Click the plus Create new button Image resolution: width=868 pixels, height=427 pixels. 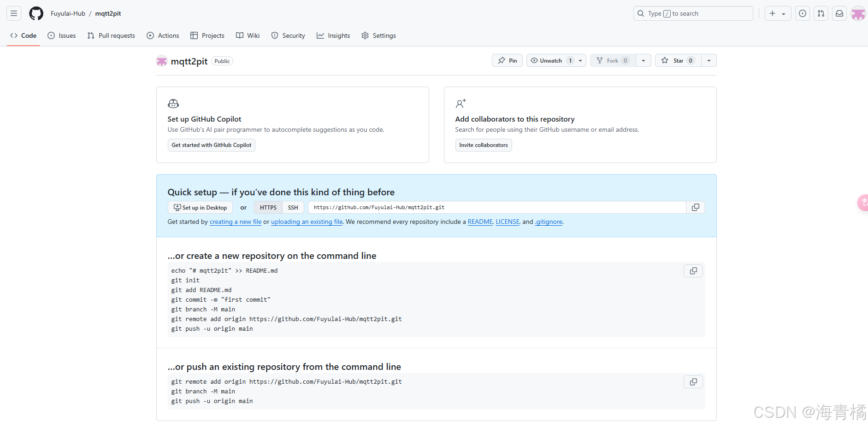click(x=778, y=13)
